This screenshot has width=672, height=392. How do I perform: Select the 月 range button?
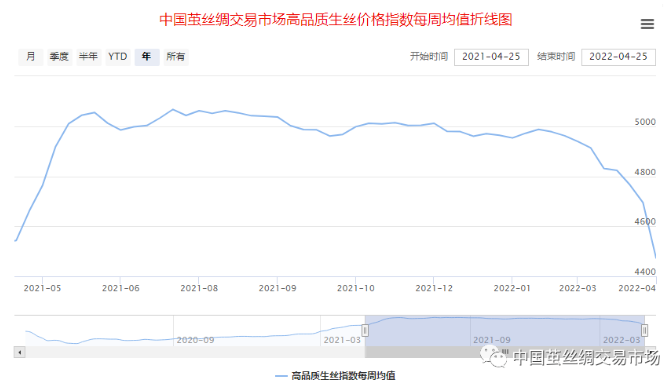click(x=30, y=57)
